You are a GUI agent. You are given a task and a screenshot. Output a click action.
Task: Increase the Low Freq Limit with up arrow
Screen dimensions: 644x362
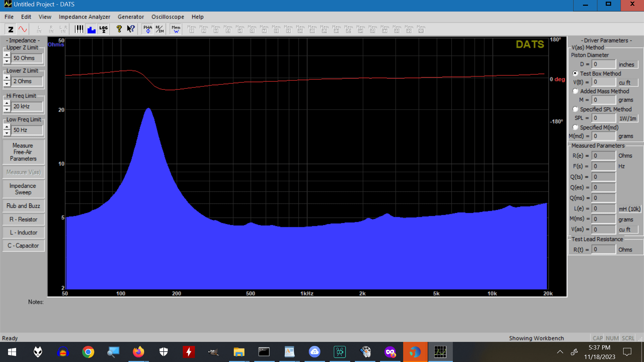click(7, 127)
